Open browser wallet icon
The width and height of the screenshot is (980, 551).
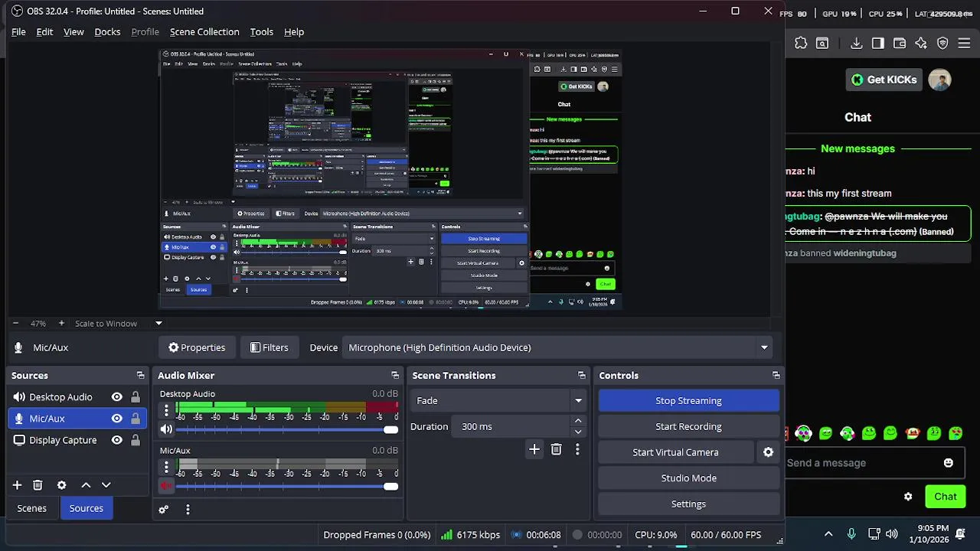tap(900, 43)
